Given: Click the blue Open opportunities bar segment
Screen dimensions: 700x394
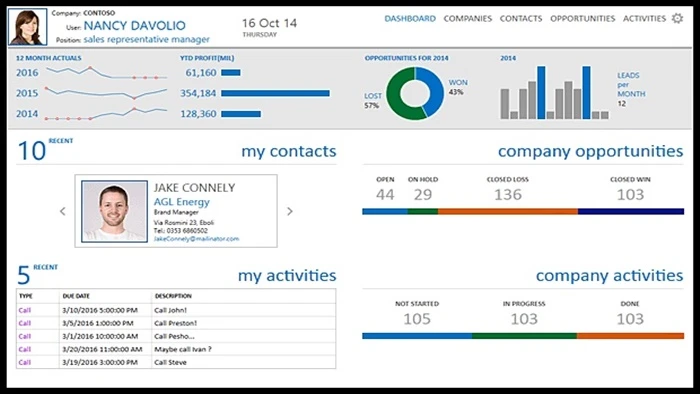Looking at the screenshot, I should 385,212.
